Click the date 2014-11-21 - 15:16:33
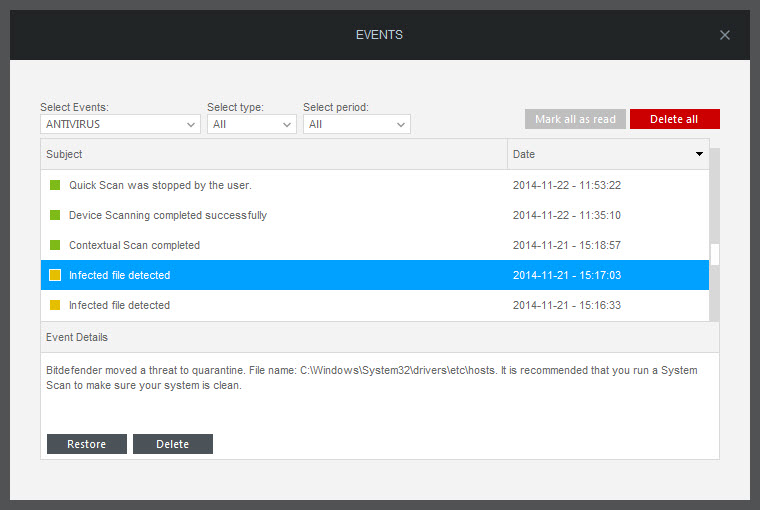Screen dimensions: 760x510 pyautogui.click(x=567, y=305)
